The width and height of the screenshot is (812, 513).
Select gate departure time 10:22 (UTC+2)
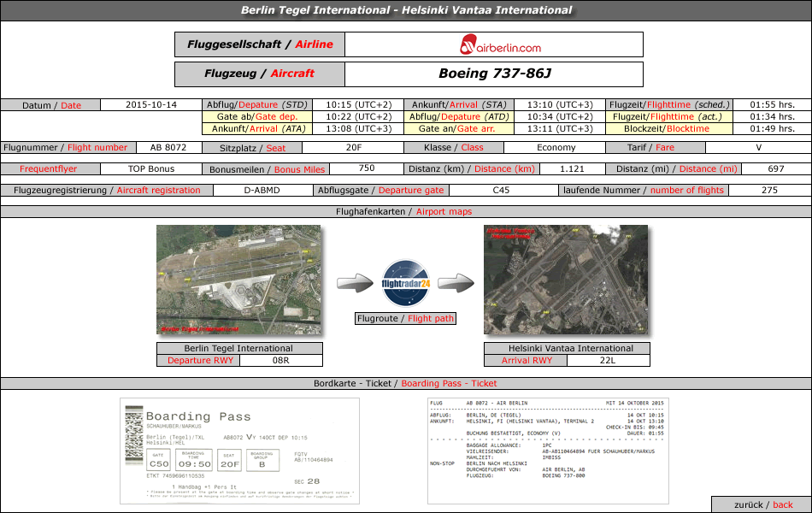pos(358,116)
